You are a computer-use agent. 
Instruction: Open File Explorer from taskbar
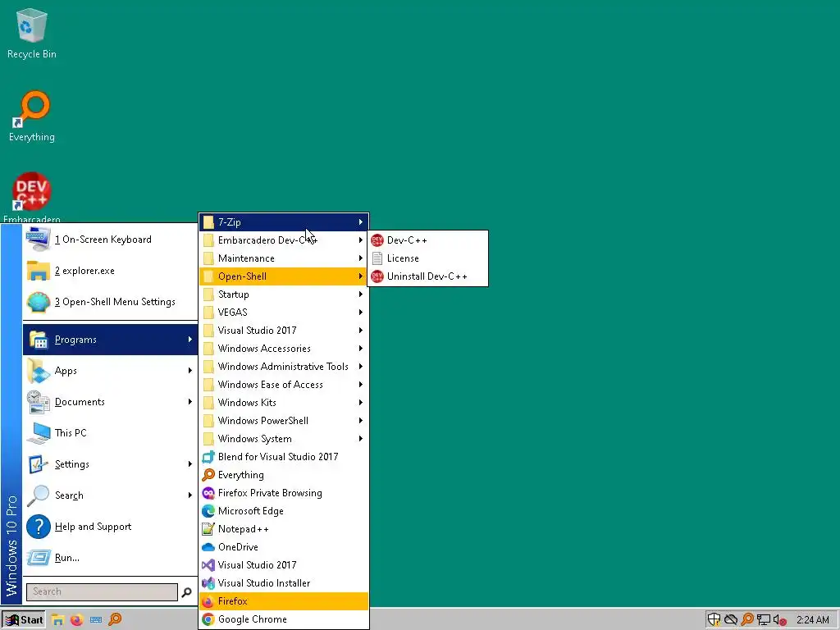[x=58, y=620]
